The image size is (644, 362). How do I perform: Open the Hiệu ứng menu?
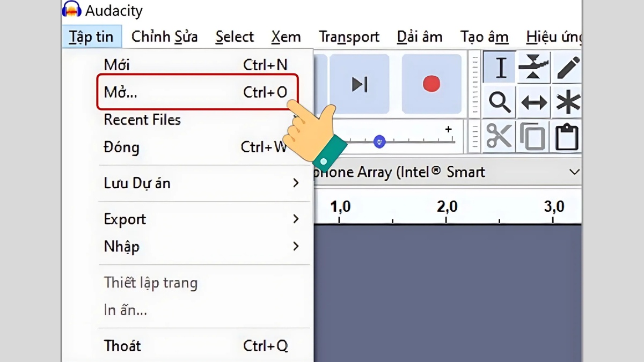(553, 37)
